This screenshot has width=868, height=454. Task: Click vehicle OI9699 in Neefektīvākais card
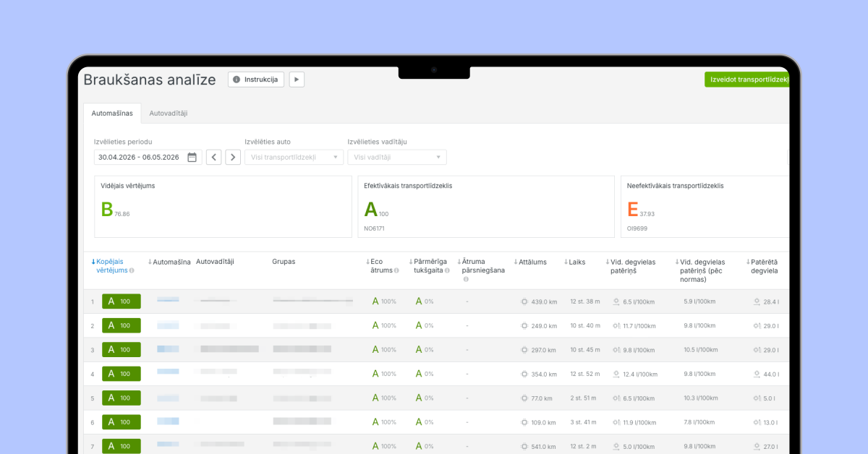(637, 228)
